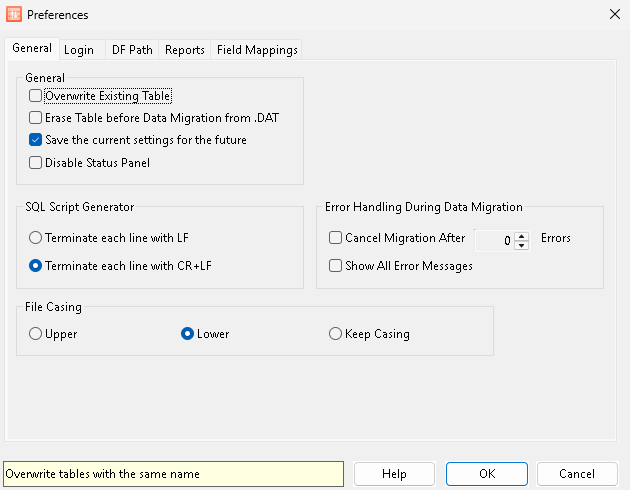The width and height of the screenshot is (630, 490).
Task: Open the DF Path tab
Action: click(132, 50)
